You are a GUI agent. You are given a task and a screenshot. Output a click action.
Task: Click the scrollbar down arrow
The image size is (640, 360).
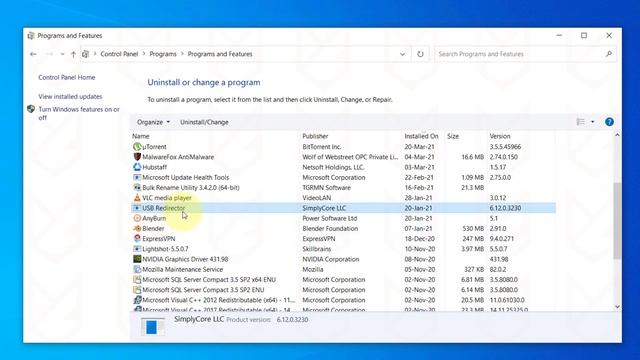coord(617,307)
